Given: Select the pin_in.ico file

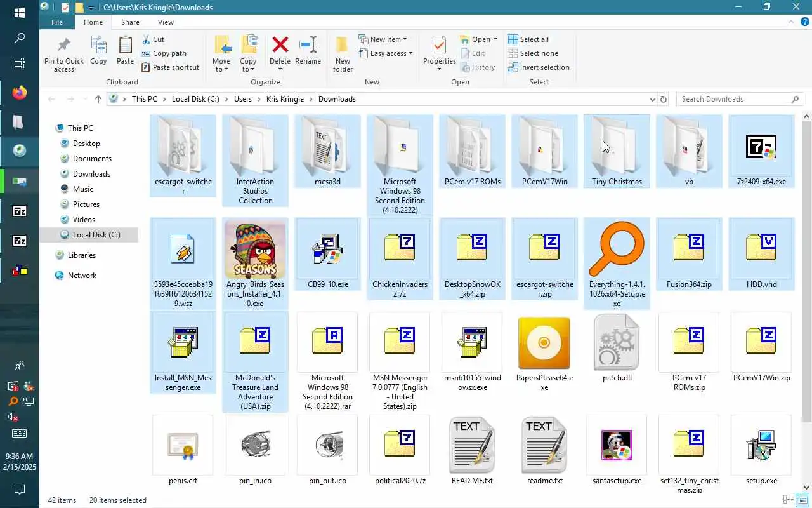Looking at the screenshot, I should coord(255,451).
